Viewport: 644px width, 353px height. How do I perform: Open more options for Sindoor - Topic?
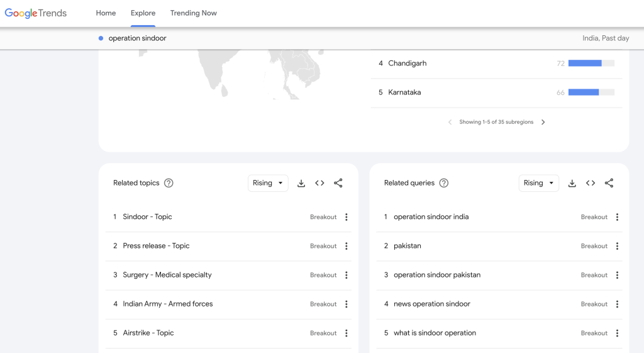click(347, 217)
